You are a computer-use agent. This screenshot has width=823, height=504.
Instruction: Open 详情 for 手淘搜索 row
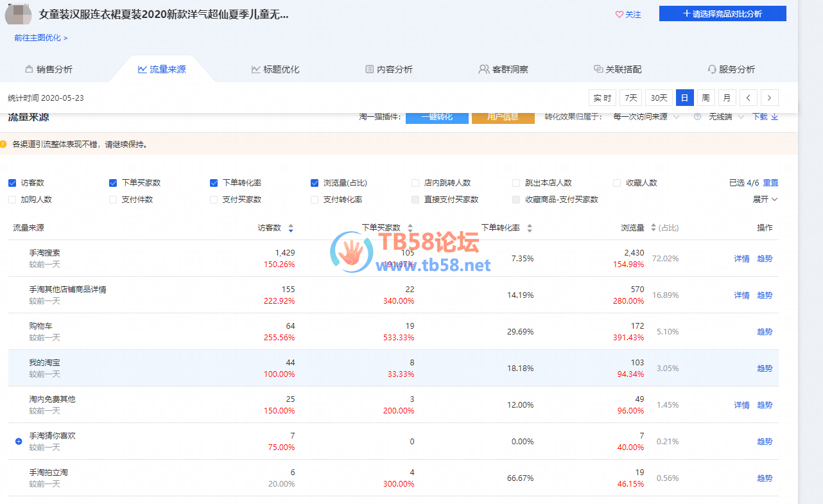741,259
